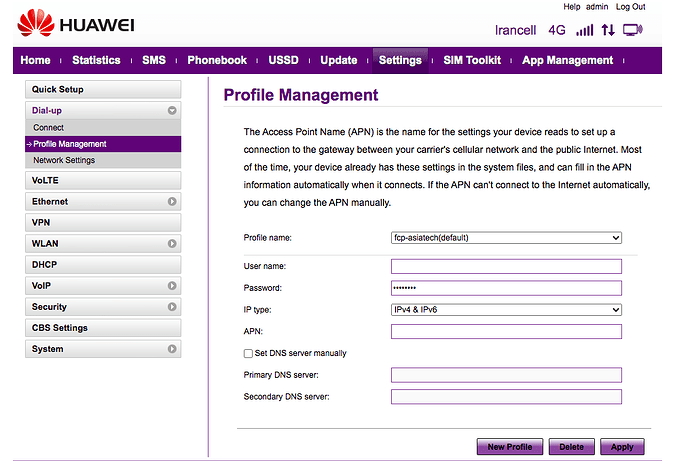This screenshot has height=461, width=690.
Task: Expand the System section arrow
Action: (x=172, y=349)
